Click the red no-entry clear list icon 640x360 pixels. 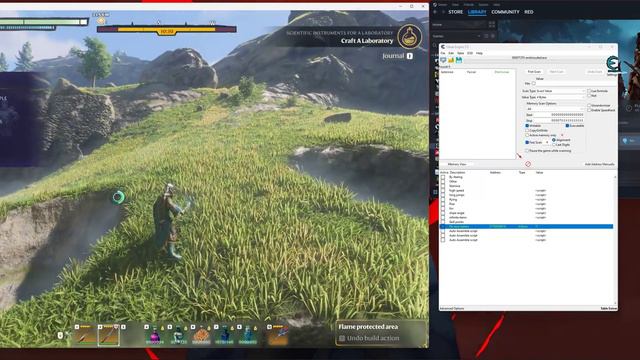click(x=528, y=164)
